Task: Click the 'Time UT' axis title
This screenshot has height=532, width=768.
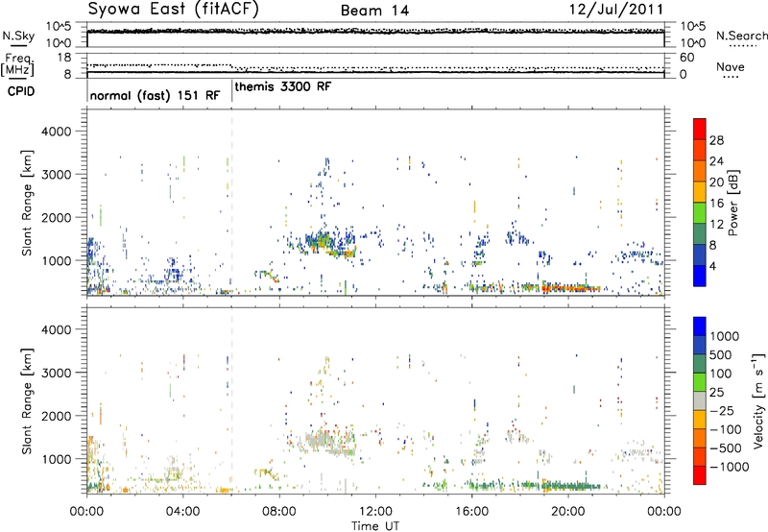Action: pos(375,525)
